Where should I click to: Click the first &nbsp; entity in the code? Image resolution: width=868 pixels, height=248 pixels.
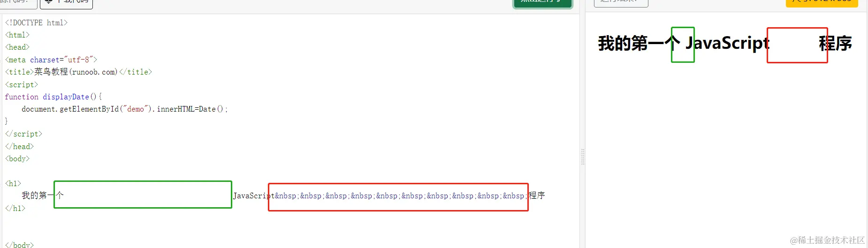pos(287,196)
